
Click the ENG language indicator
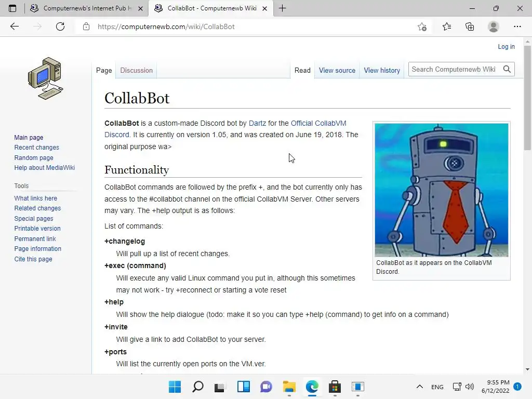point(437,387)
